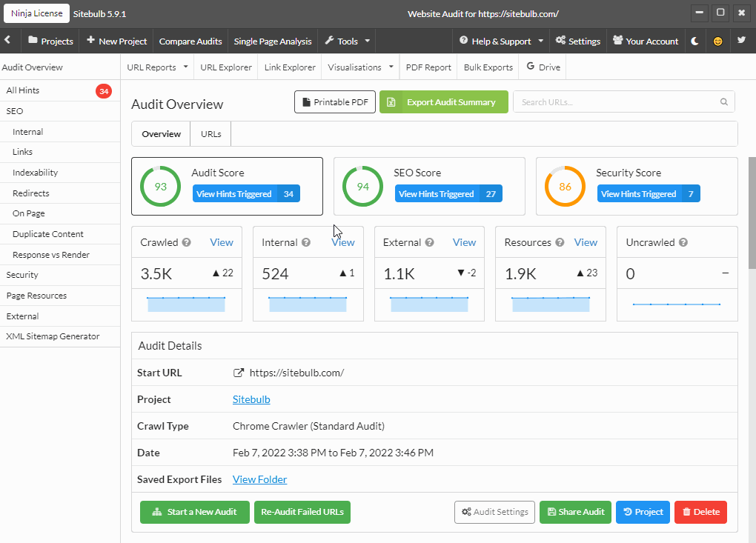This screenshot has width=756, height=543.
Task: Expand URL Reports dropdown
Action: (x=157, y=67)
